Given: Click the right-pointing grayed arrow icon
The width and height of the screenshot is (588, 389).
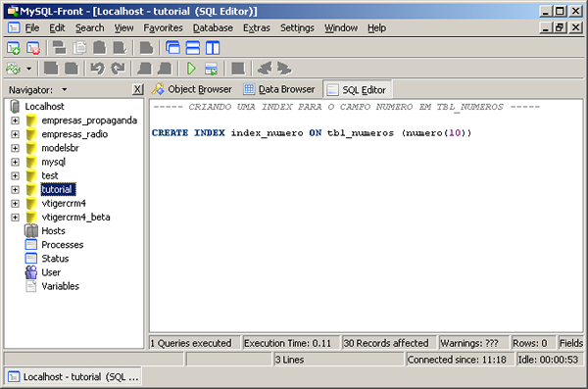Looking at the screenshot, I should (284, 69).
